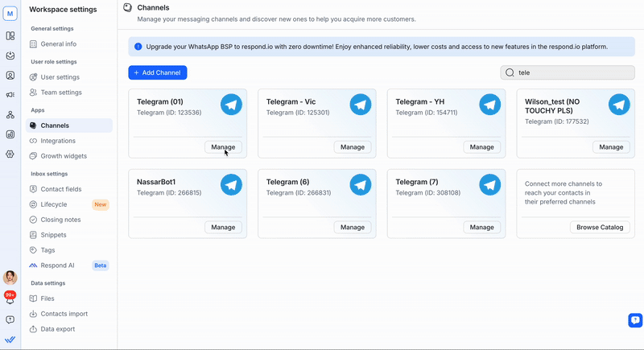Click Manage on NassarBot1 card

click(223, 228)
